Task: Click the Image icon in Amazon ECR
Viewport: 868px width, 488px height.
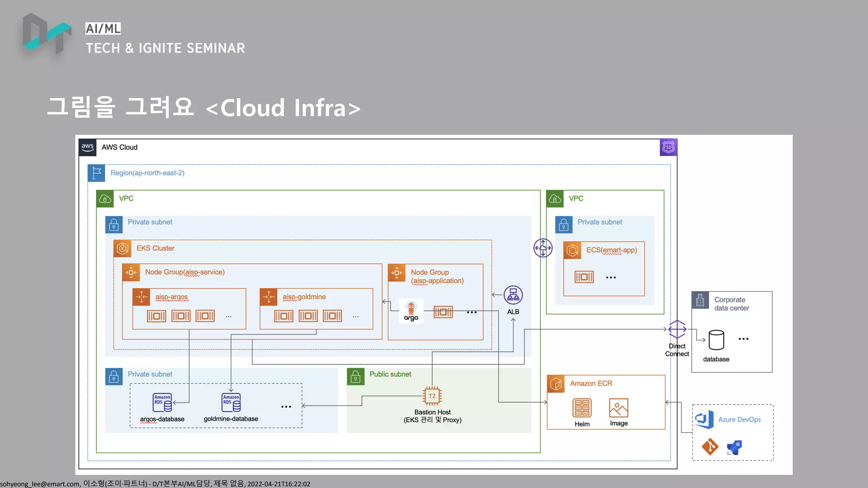Action: [x=618, y=408]
